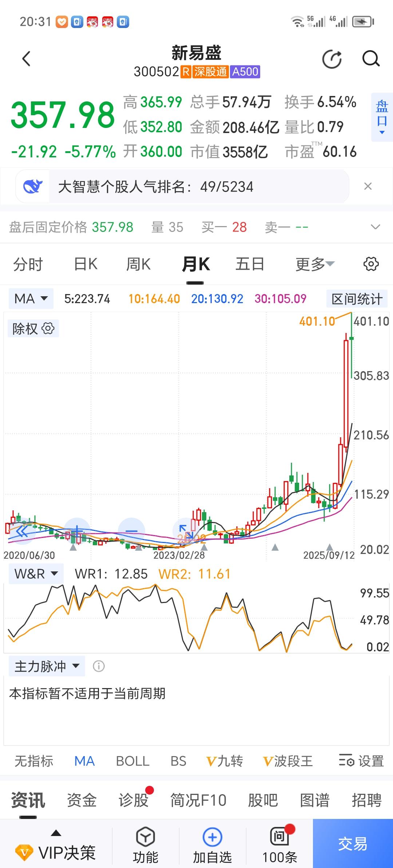Dismiss the popularity ranking banner

click(x=368, y=186)
